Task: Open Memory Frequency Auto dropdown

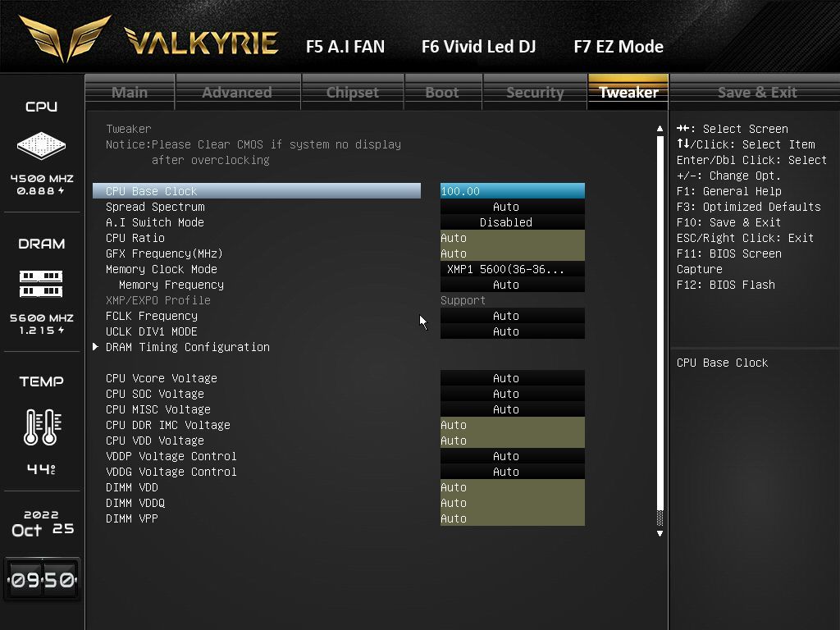Action: click(x=512, y=285)
